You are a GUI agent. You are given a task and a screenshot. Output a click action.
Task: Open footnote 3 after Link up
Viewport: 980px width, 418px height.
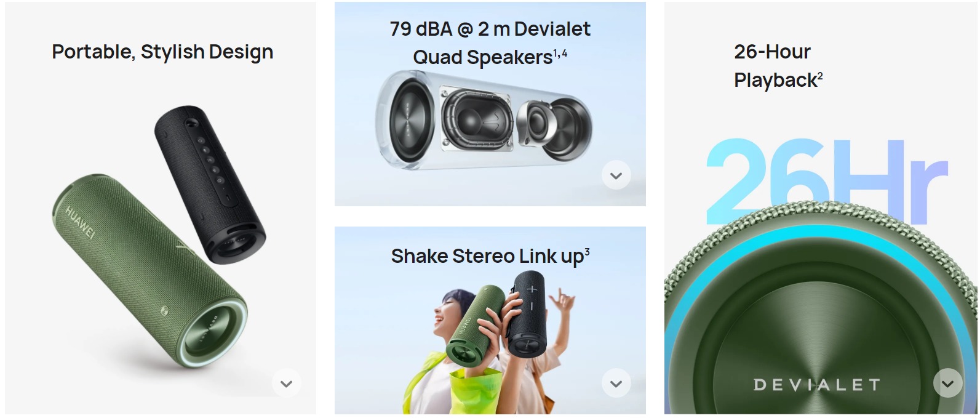(x=588, y=251)
